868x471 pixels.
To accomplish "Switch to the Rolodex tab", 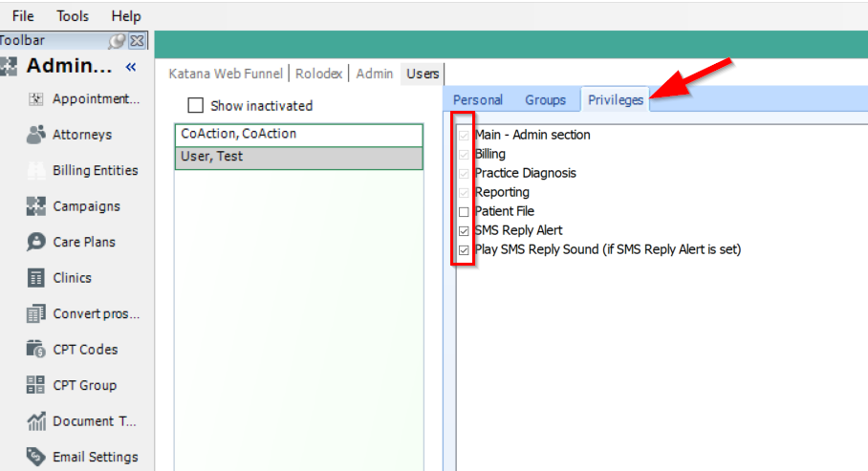I will (x=318, y=74).
